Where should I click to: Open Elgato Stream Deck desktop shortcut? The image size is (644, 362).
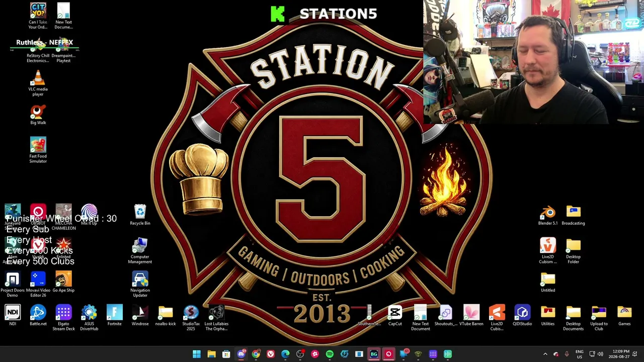point(63,318)
